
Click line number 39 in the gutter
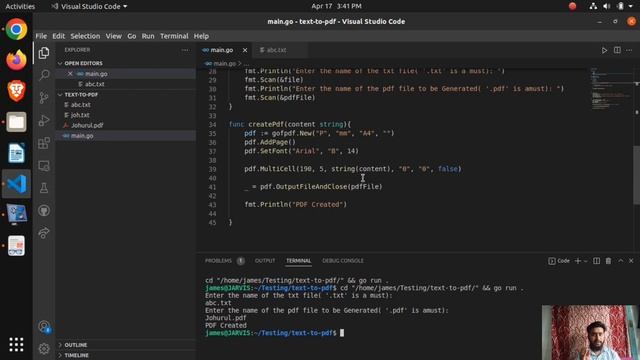coord(212,169)
